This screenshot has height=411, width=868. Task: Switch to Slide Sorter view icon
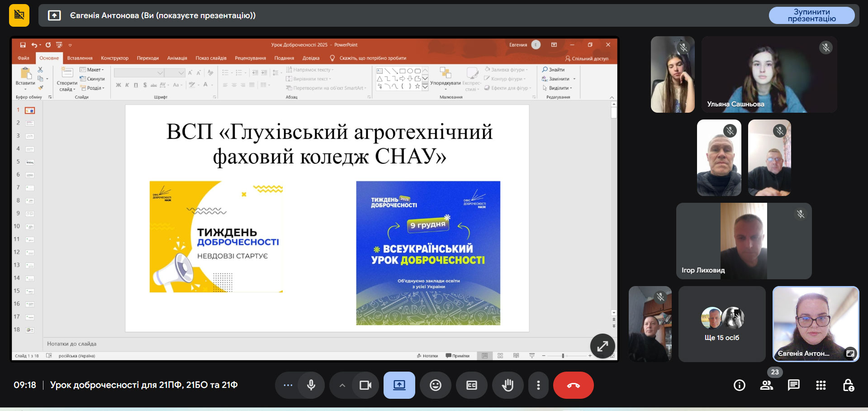[500, 356]
